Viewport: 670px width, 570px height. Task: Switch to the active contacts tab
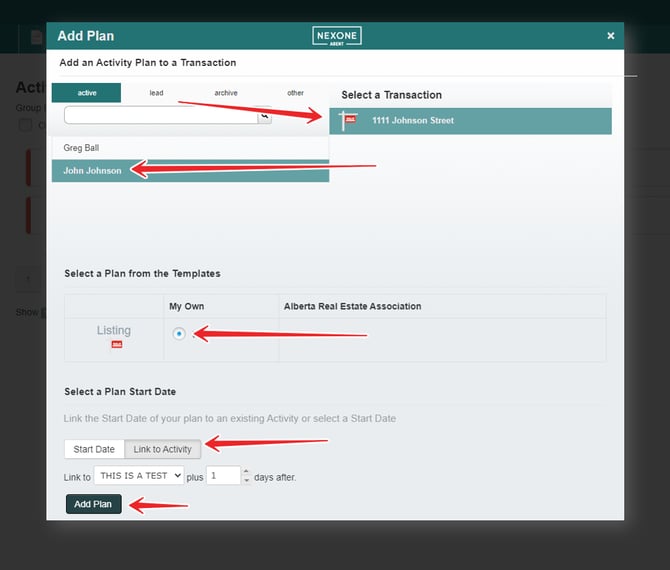(87, 93)
